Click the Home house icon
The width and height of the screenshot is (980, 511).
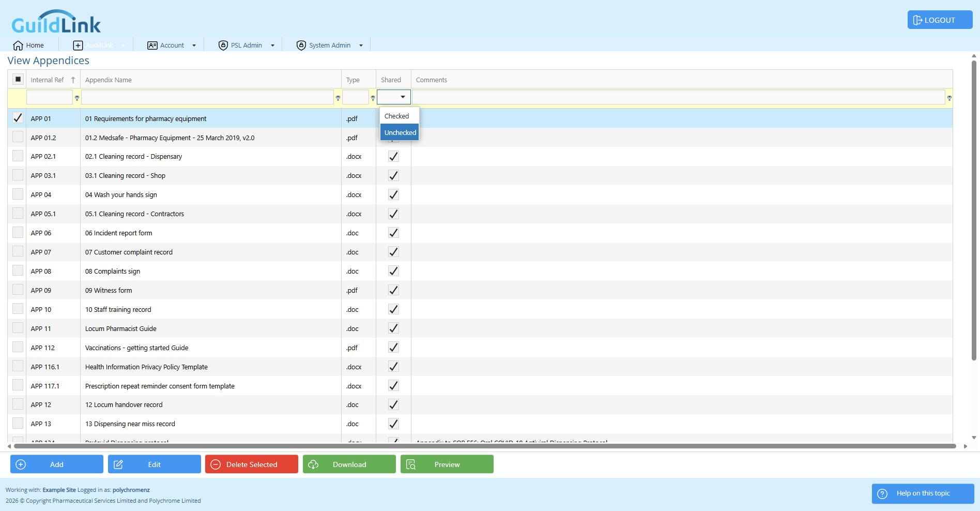(18, 46)
